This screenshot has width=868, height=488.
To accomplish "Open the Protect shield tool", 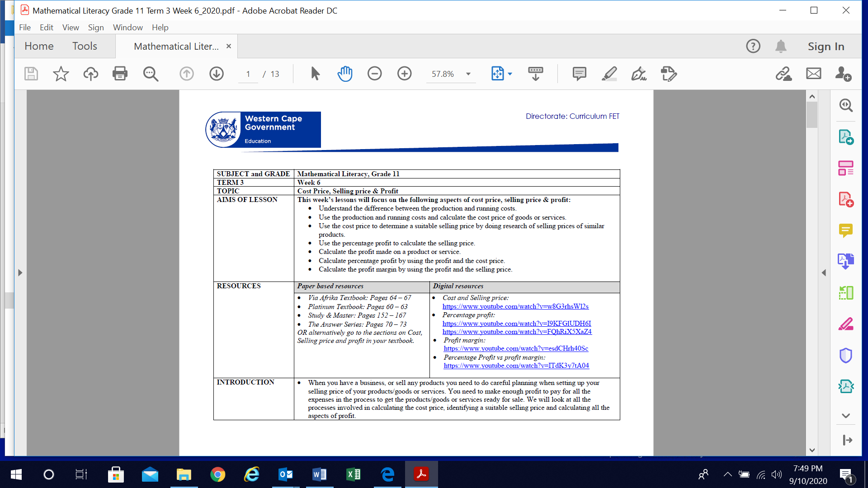I will click(845, 356).
